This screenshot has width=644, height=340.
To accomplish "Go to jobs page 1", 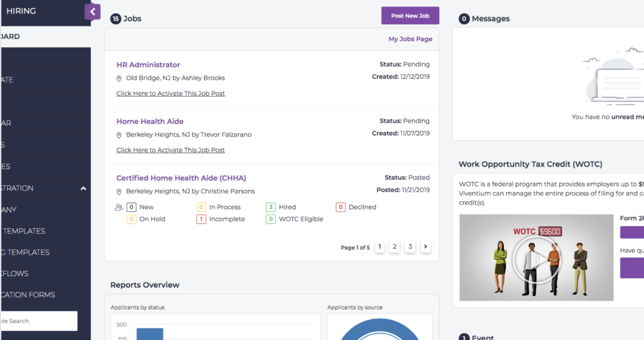I will pyautogui.click(x=380, y=246).
